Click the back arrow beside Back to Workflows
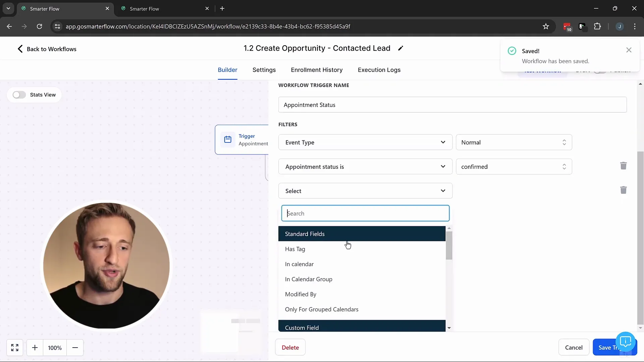Image resolution: width=644 pixels, height=362 pixels. (20, 49)
